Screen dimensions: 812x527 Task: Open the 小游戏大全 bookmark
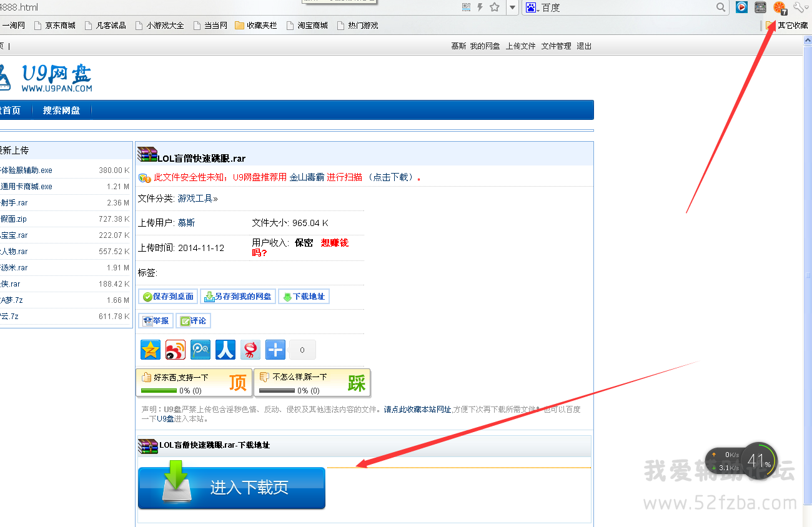pyautogui.click(x=160, y=26)
